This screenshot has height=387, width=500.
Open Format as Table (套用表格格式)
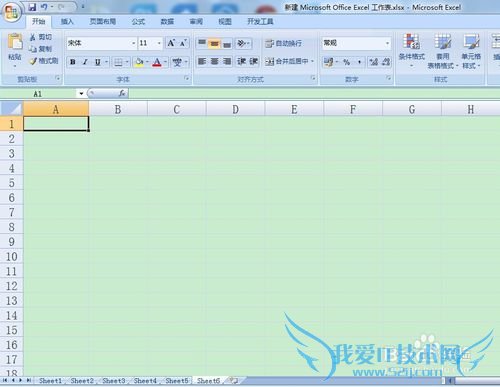(443, 50)
